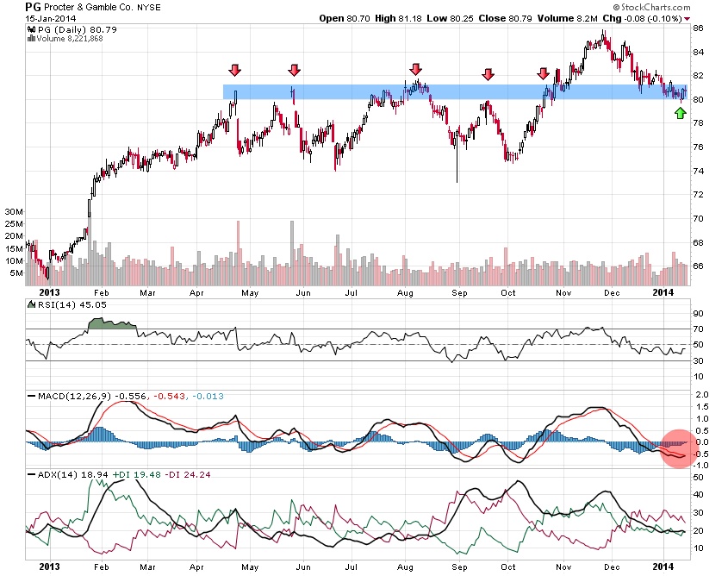Click the Open 80.70 value
The image size is (728, 576).
click(x=345, y=19)
